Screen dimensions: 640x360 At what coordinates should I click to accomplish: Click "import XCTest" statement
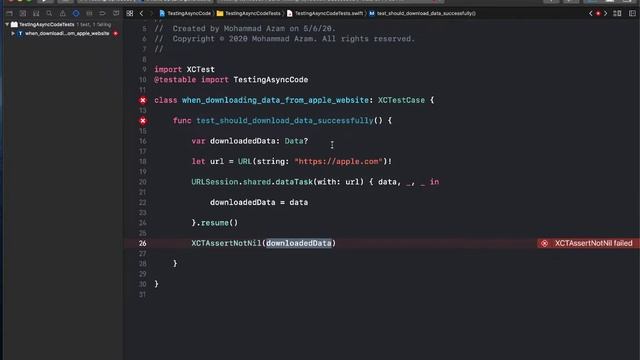pyautogui.click(x=184, y=69)
